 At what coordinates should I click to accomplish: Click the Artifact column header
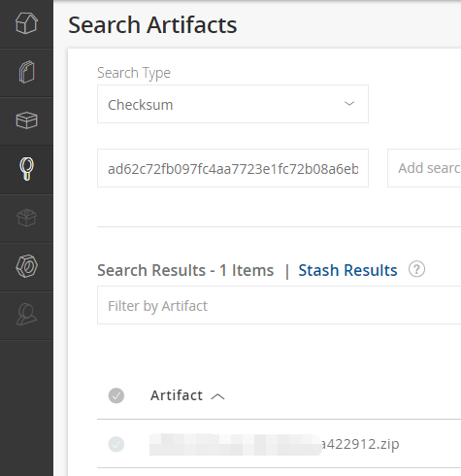[x=177, y=395]
